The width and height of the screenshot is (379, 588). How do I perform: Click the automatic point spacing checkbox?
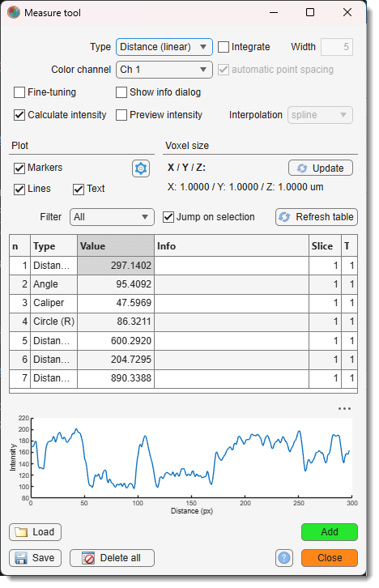coord(224,70)
